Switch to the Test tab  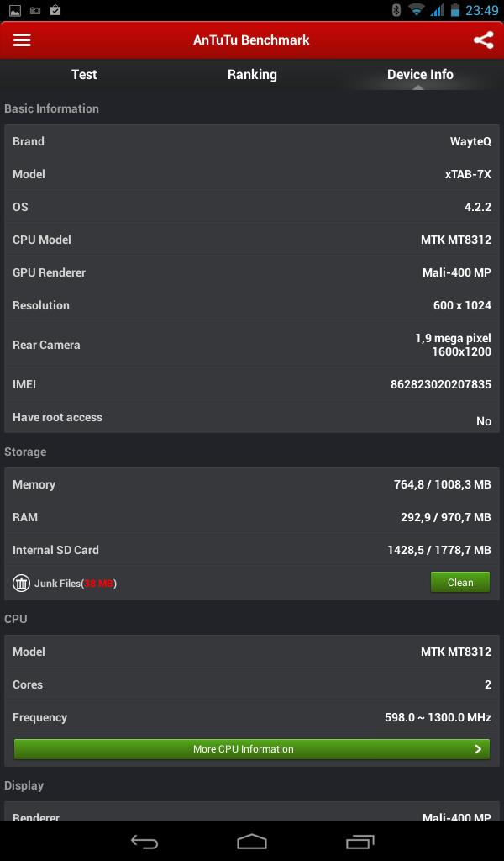[83, 74]
